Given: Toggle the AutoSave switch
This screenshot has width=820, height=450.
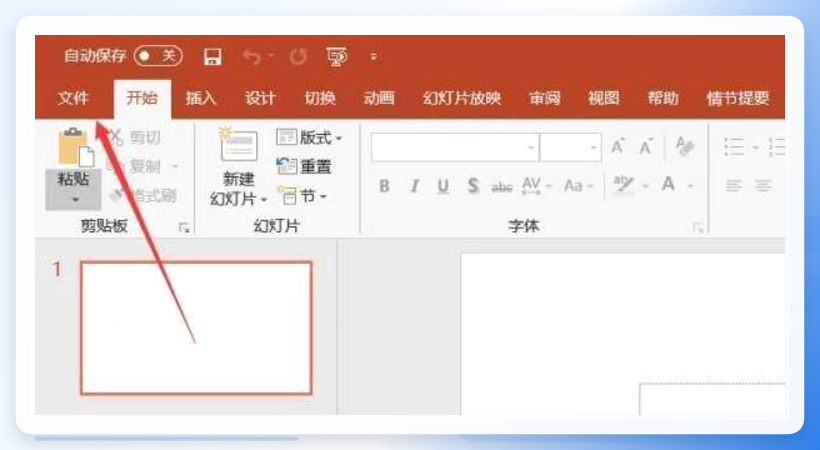Looking at the screenshot, I should pos(158,56).
